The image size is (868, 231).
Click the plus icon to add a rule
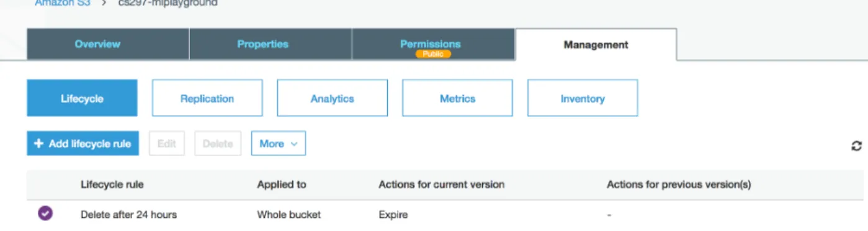pyautogui.click(x=38, y=143)
